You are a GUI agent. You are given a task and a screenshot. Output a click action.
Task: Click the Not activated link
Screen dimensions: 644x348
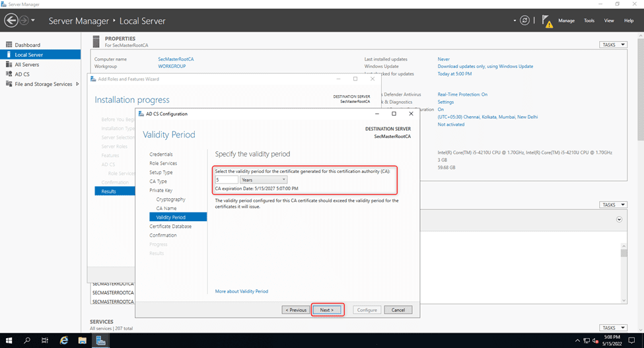pos(451,124)
